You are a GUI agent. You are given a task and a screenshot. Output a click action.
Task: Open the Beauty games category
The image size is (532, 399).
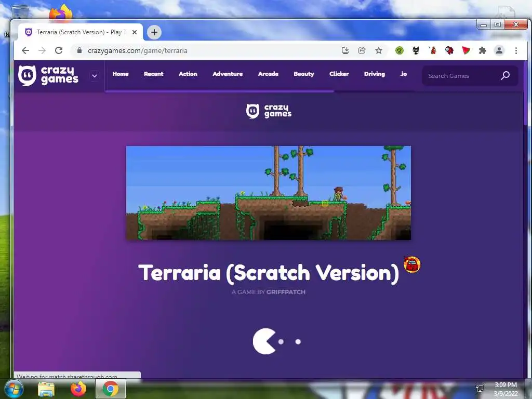tap(303, 74)
